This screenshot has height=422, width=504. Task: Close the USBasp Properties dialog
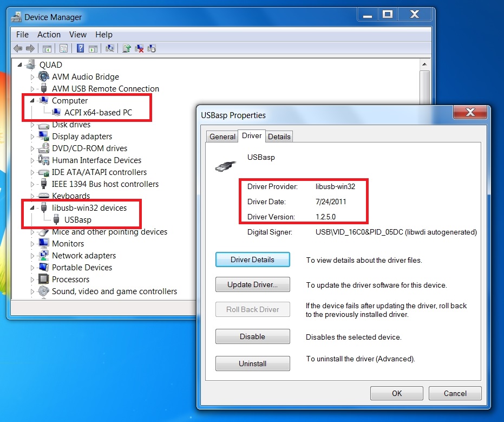pyautogui.click(x=470, y=112)
